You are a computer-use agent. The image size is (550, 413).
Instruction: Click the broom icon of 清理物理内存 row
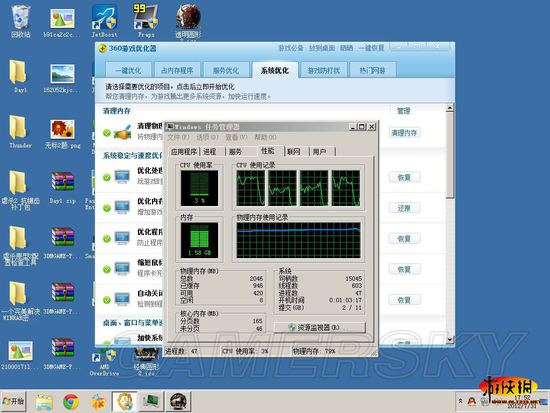123,132
